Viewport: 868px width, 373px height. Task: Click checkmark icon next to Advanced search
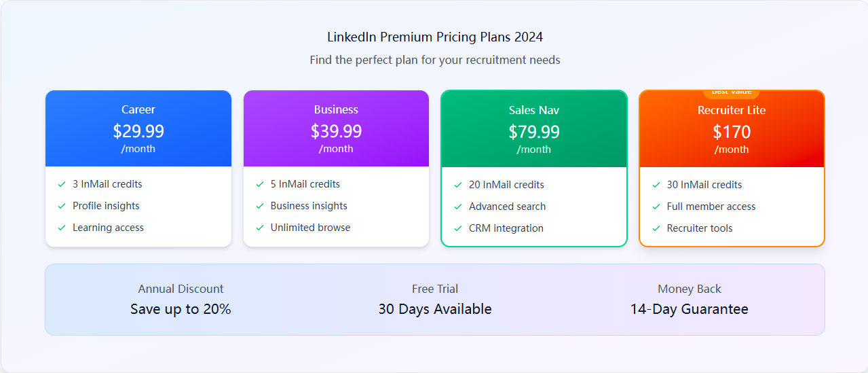click(458, 207)
